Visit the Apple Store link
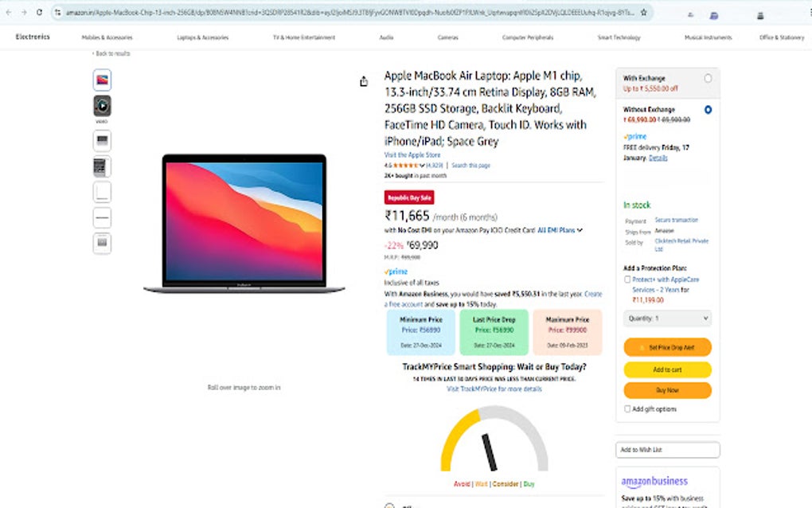 (x=412, y=154)
